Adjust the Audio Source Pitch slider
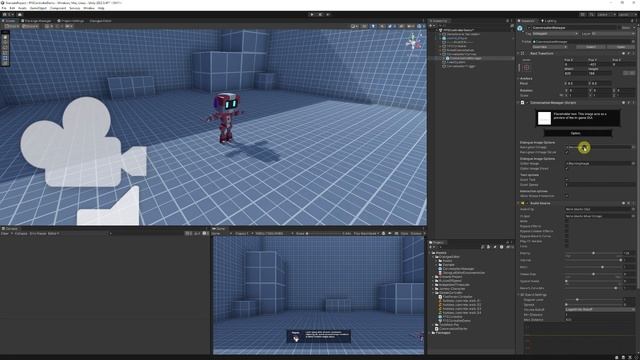The height and width of the screenshot is (360, 640). pyautogui.click(x=593, y=267)
